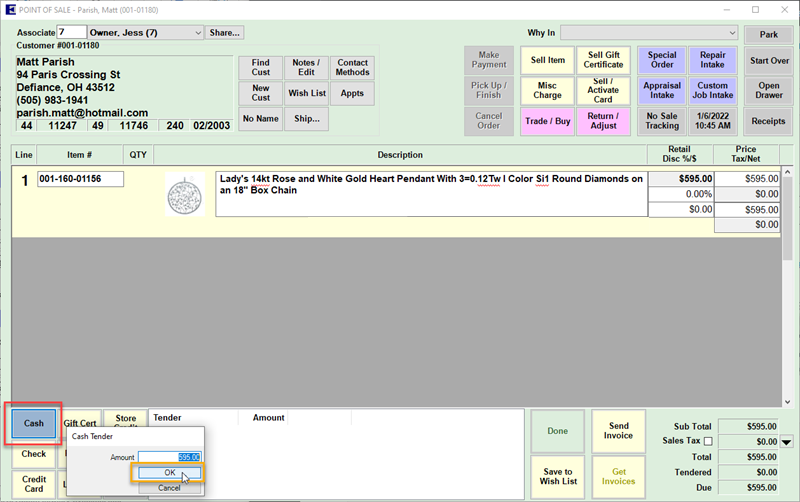The width and height of the screenshot is (800, 502).
Task: Click the app icon in title bar
Action: point(11,9)
